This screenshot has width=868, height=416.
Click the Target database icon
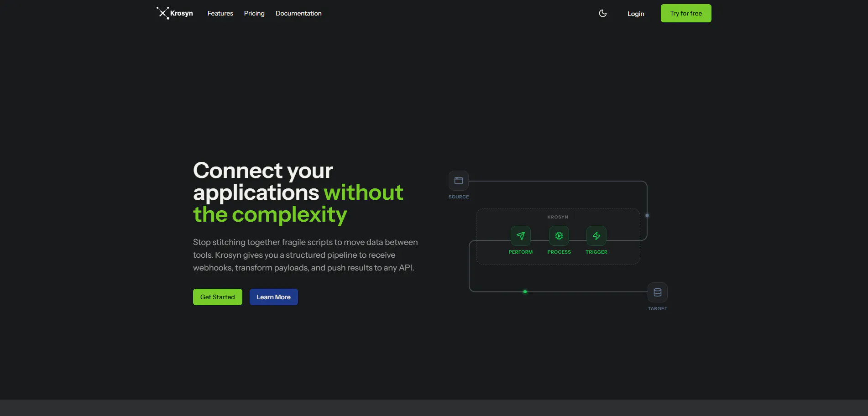pyautogui.click(x=658, y=292)
